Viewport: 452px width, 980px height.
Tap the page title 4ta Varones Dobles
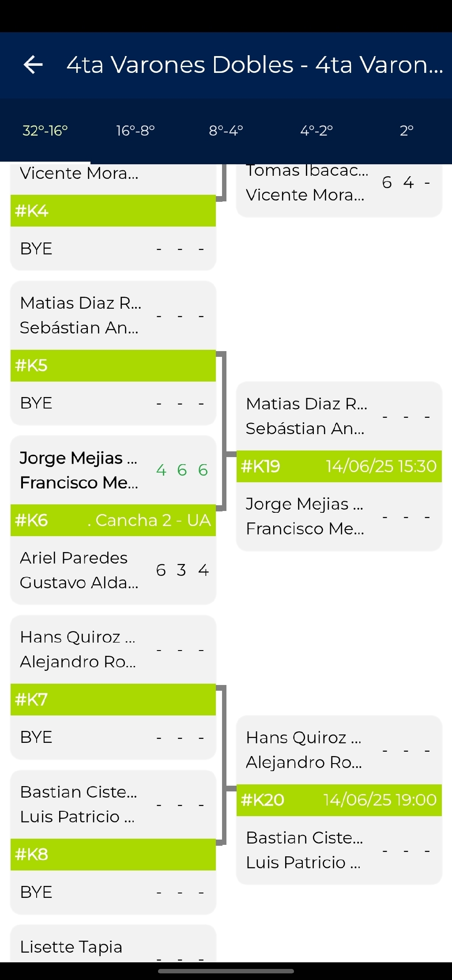click(254, 65)
